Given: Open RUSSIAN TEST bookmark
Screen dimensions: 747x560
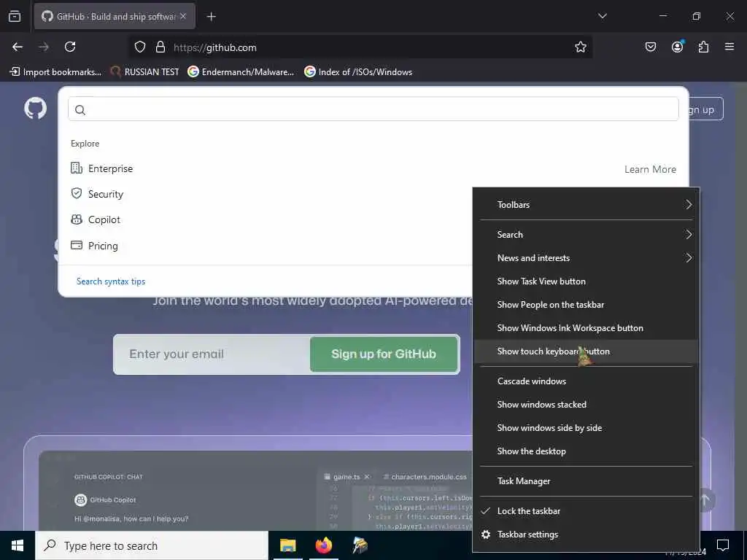Looking at the screenshot, I should coord(144,72).
